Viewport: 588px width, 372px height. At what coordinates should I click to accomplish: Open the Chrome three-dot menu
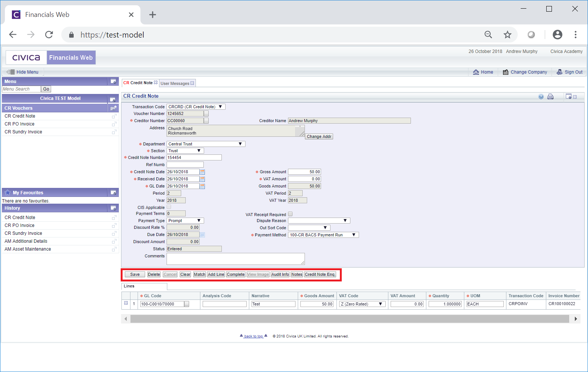coord(576,35)
